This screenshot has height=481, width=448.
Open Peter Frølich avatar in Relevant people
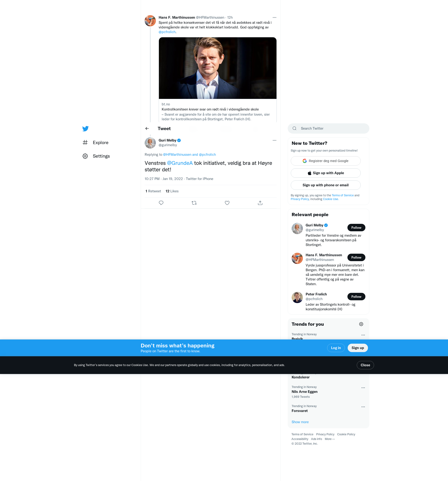pos(297,298)
